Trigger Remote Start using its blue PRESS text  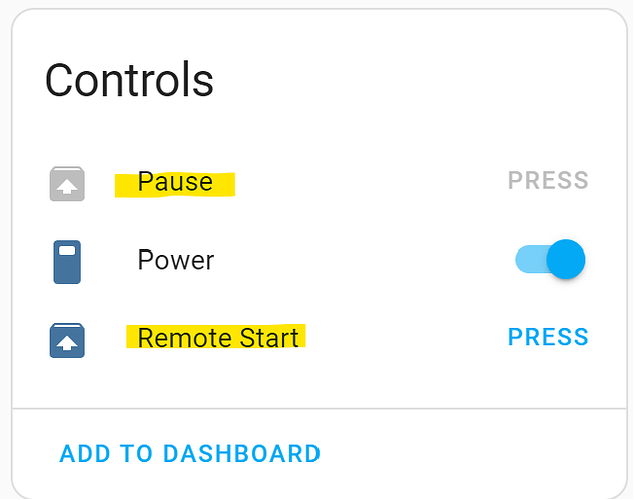(x=548, y=338)
